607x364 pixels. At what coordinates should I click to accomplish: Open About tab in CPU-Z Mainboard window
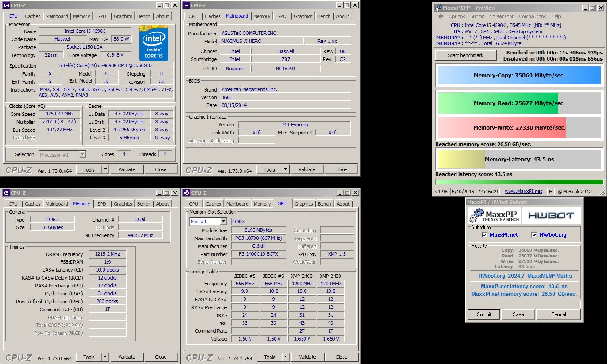(343, 16)
